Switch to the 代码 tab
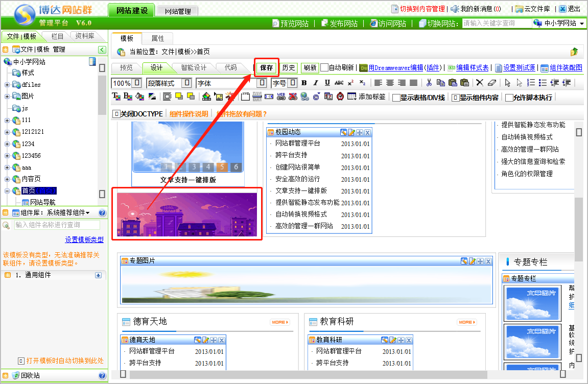588x384 pixels. point(230,67)
